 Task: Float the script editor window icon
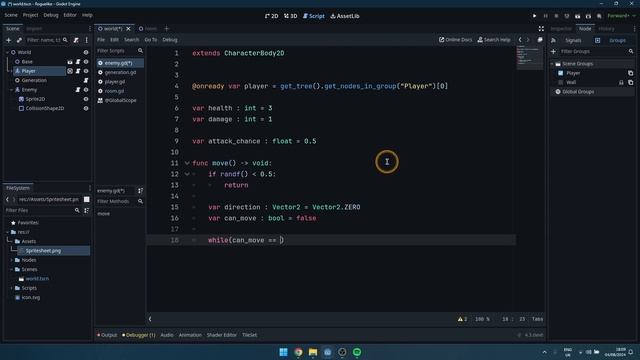coord(540,40)
